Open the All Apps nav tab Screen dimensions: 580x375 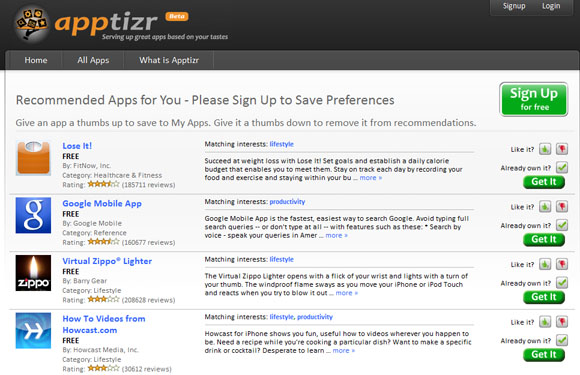[x=93, y=60]
